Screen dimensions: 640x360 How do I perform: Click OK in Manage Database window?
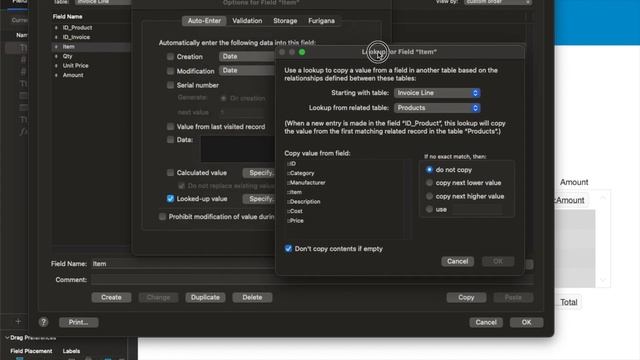[x=527, y=322]
